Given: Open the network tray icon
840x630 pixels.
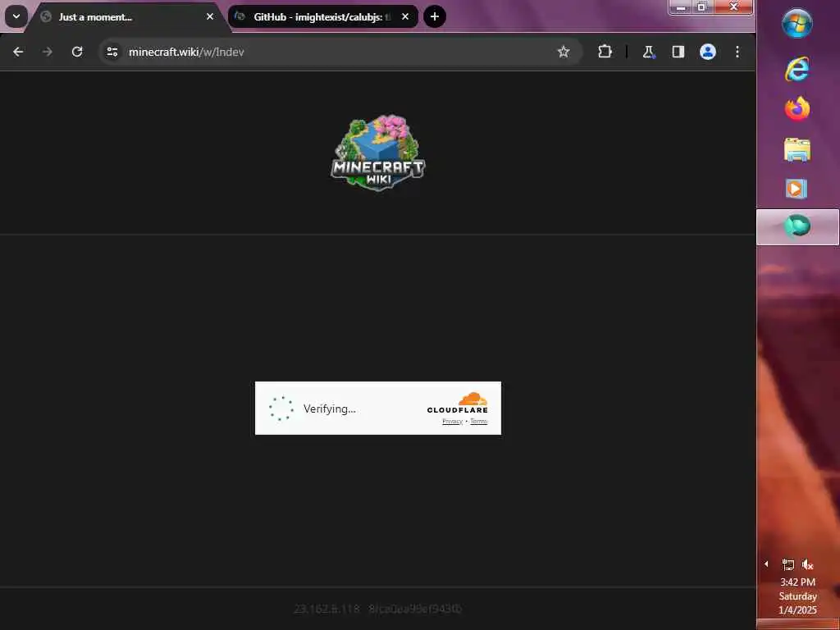Looking at the screenshot, I should click(788, 564).
